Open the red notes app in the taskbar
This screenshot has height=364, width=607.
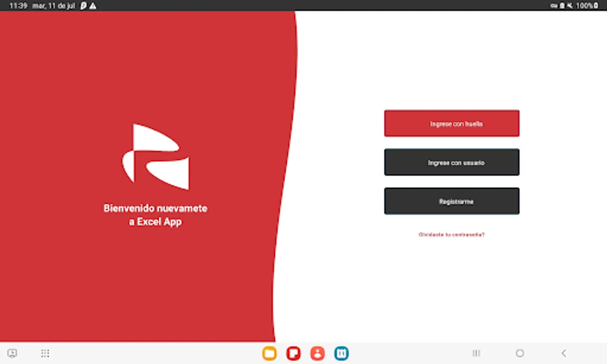(x=294, y=353)
